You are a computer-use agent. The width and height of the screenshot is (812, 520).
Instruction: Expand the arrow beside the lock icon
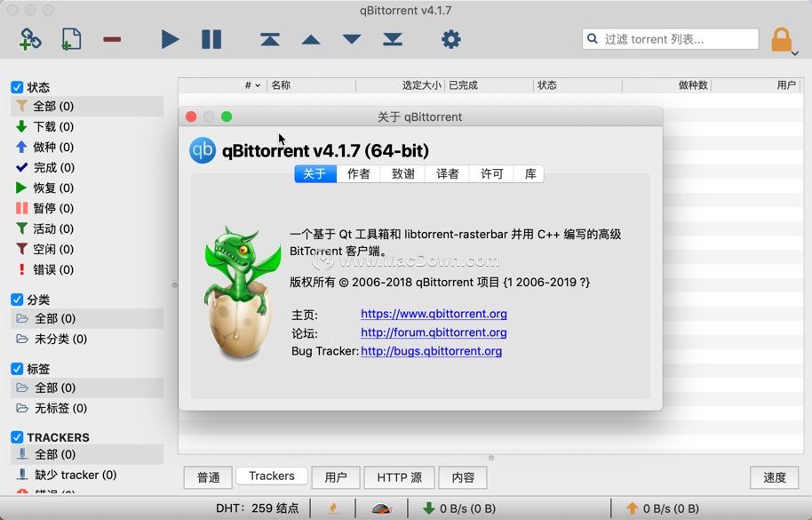(x=795, y=52)
